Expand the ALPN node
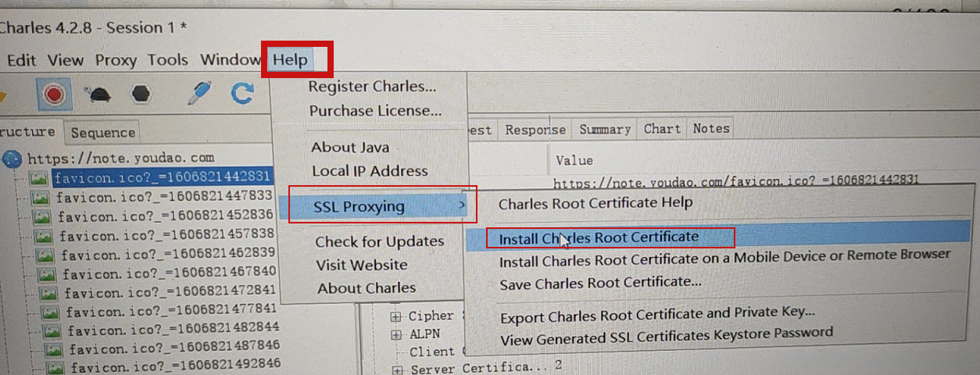 point(397,334)
